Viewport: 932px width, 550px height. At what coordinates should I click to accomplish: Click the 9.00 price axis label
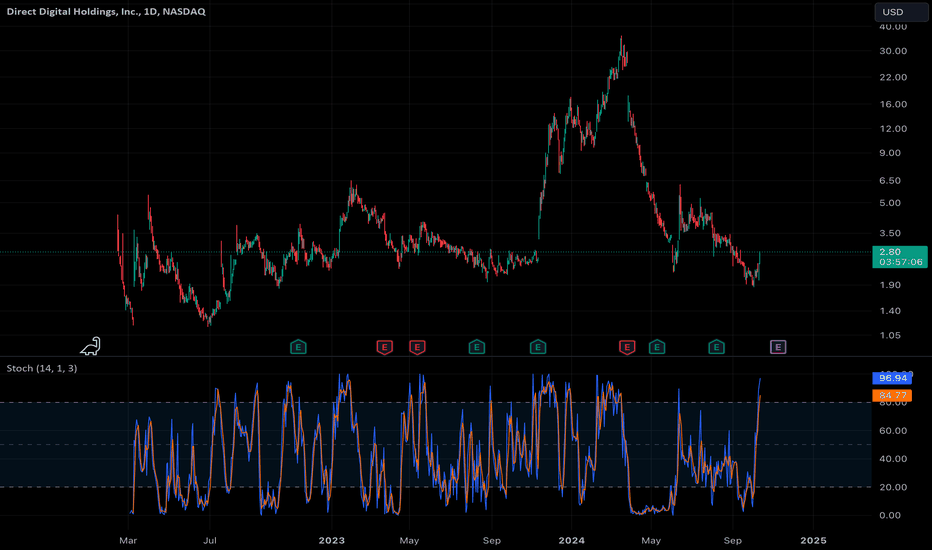[890, 153]
